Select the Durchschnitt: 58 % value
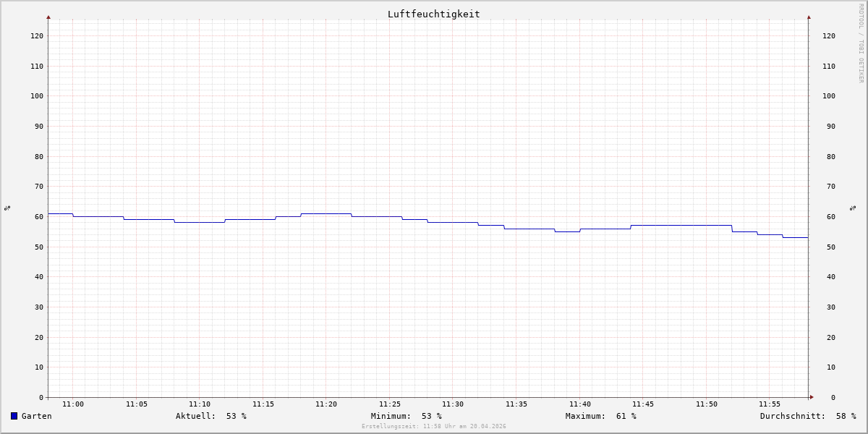The width and height of the screenshot is (868, 434). point(808,416)
